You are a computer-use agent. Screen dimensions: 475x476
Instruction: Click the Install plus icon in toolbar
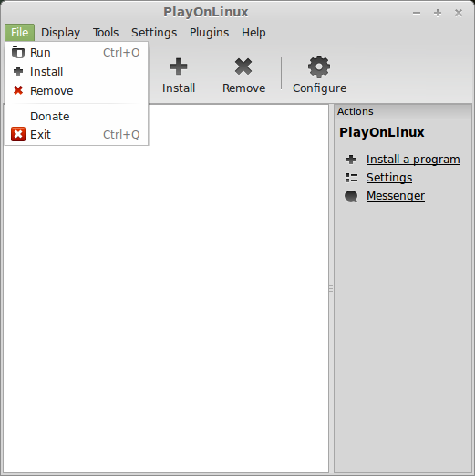tap(179, 67)
